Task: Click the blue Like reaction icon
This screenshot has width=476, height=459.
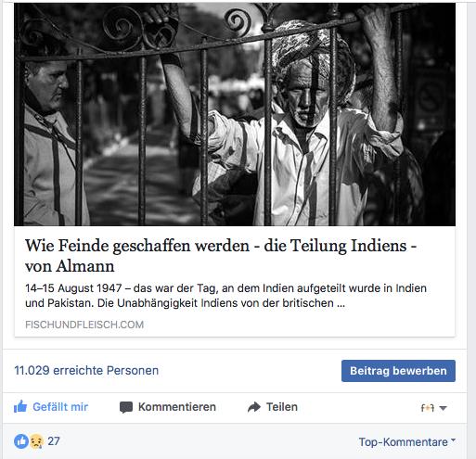Action: (21, 441)
